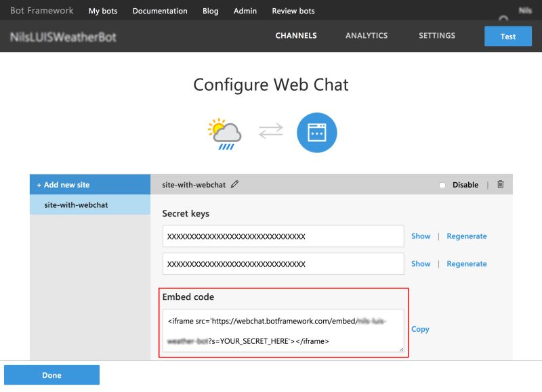The width and height of the screenshot is (542, 392).
Task: Open the SETTINGS tab
Action: point(436,36)
